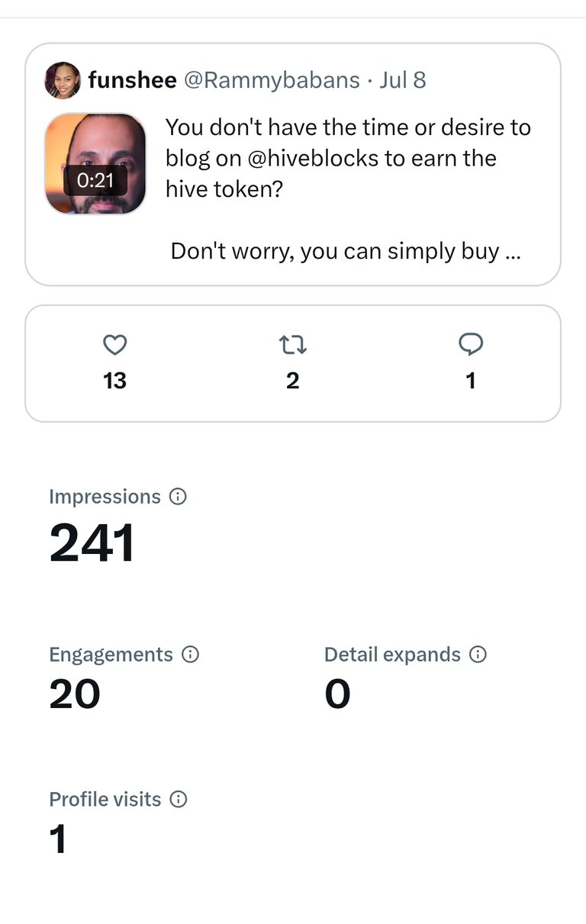Expand the truncated tweet text ellipsis
586x924 pixels.
pyautogui.click(x=514, y=252)
